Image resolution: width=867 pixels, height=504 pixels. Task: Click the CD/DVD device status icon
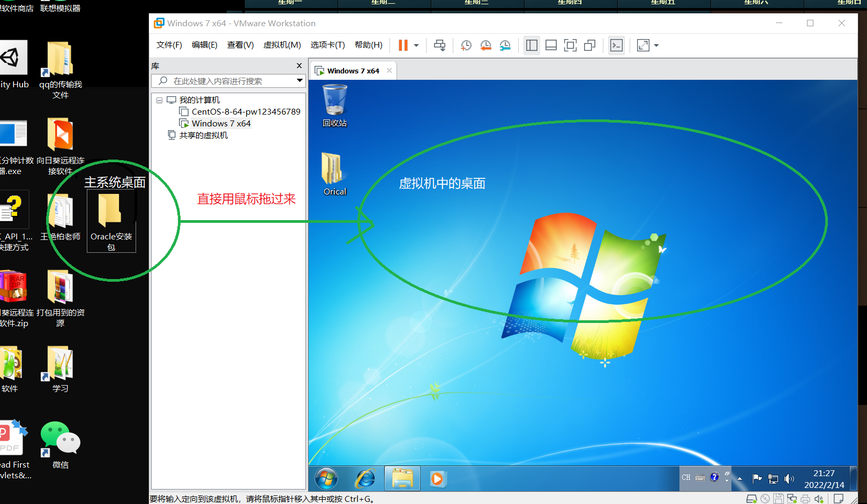click(x=765, y=499)
